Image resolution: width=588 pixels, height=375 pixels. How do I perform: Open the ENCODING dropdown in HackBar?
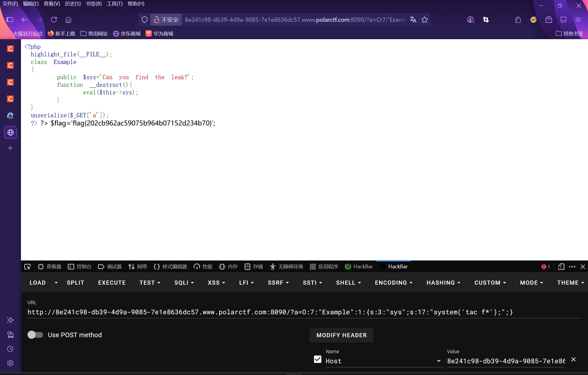click(x=393, y=283)
